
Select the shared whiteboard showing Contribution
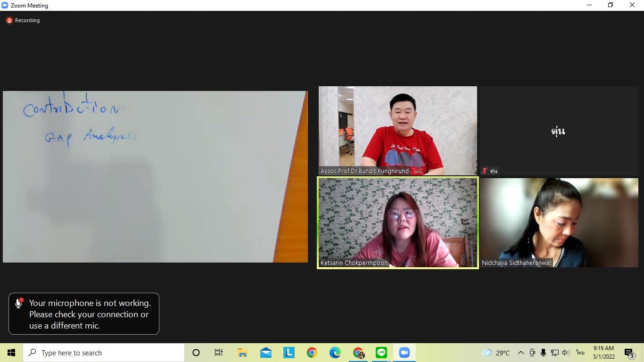[155, 177]
